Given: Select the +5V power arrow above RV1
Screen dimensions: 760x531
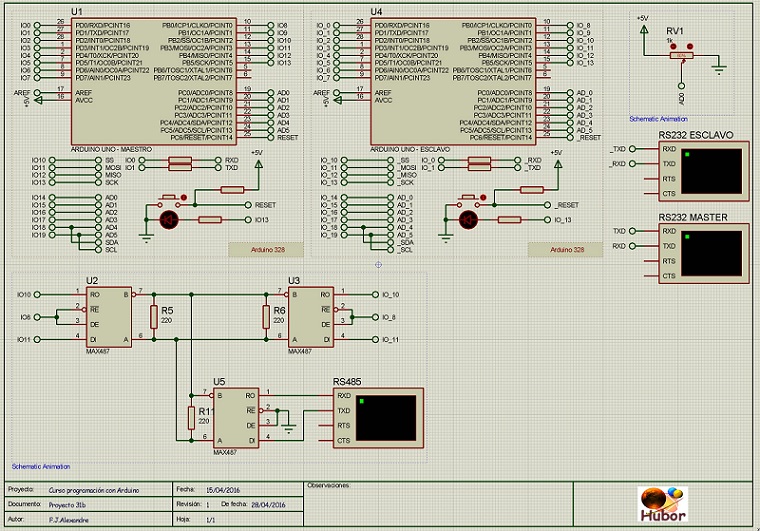Looking at the screenshot, I should (x=644, y=30).
